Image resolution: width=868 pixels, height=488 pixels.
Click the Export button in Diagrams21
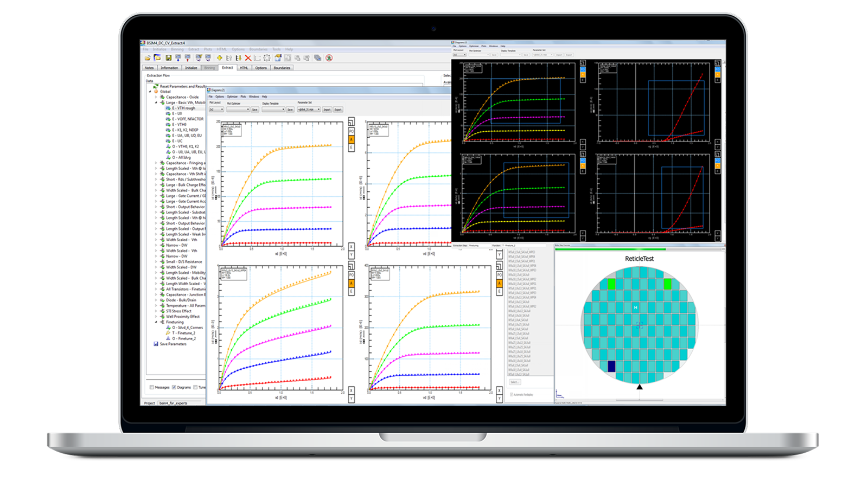[338, 110]
